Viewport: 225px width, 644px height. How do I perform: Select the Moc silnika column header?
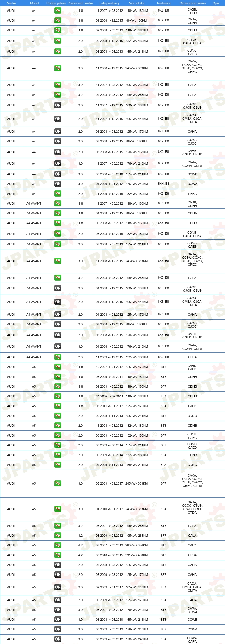pos(137,3)
